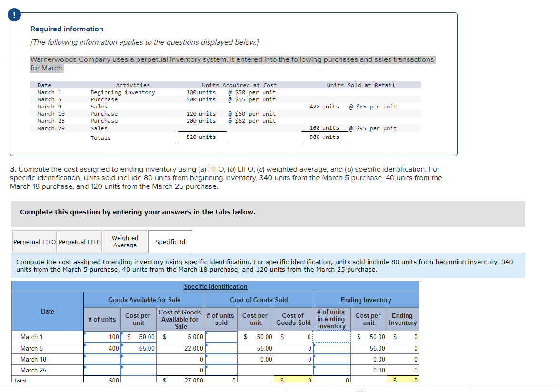
Task: Click March 18 number of units available field
Action: click(x=102, y=359)
